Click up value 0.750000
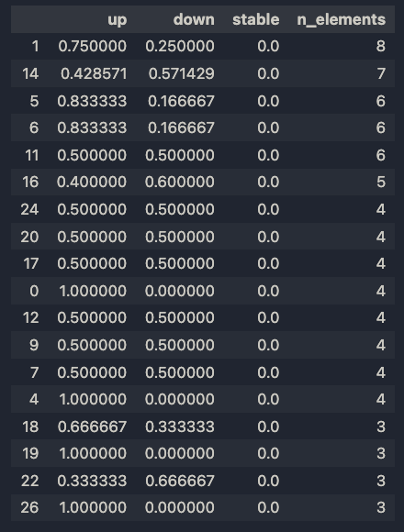 click(x=93, y=46)
